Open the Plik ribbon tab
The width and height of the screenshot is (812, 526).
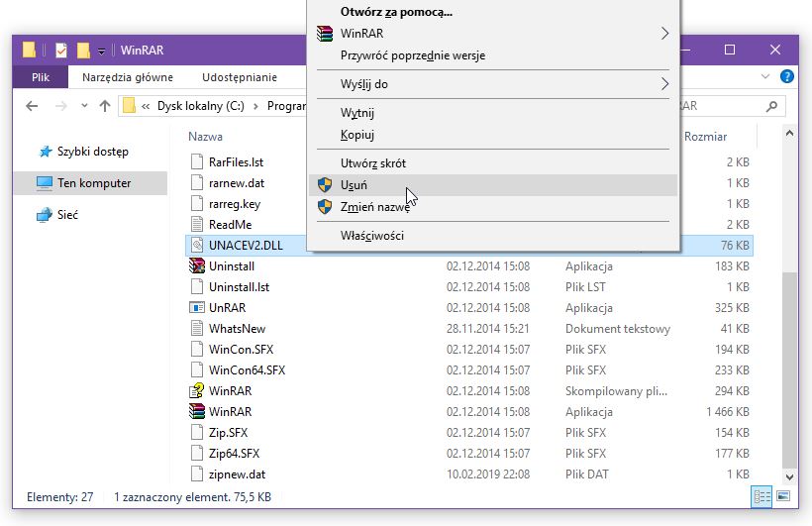tap(41, 77)
